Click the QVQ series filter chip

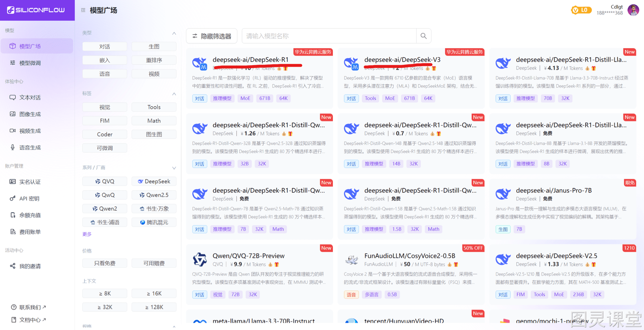tap(105, 182)
